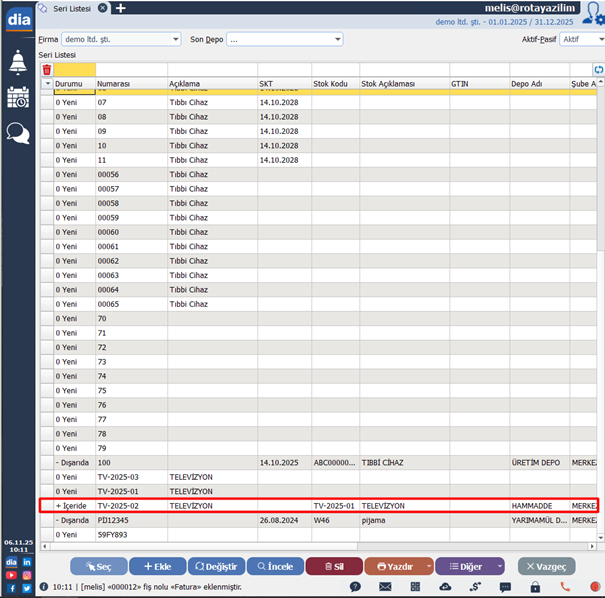This screenshot has width=605, height=598.
Task: Switch to the Seri Listesi tab
Action: (72, 8)
